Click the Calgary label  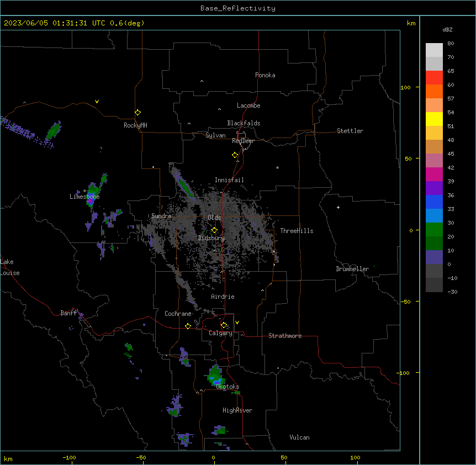(x=220, y=333)
